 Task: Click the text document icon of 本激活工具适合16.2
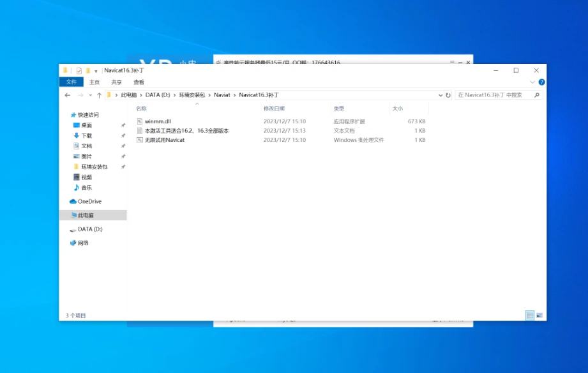(x=140, y=130)
